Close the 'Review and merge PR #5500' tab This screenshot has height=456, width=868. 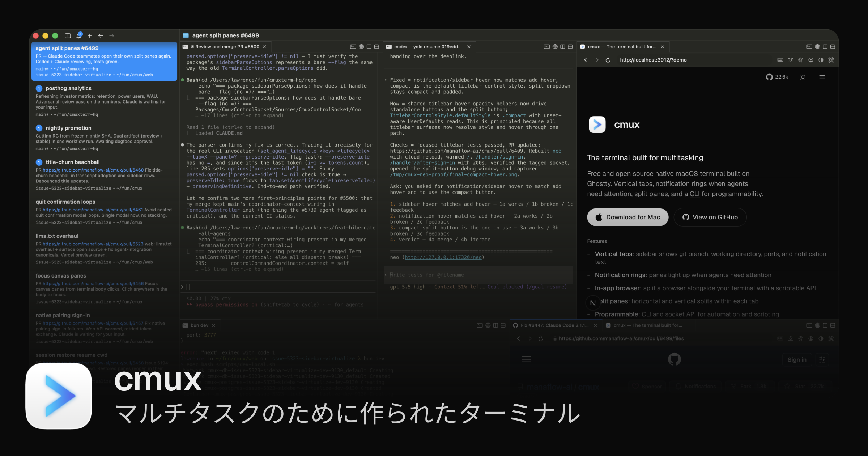[x=264, y=47]
